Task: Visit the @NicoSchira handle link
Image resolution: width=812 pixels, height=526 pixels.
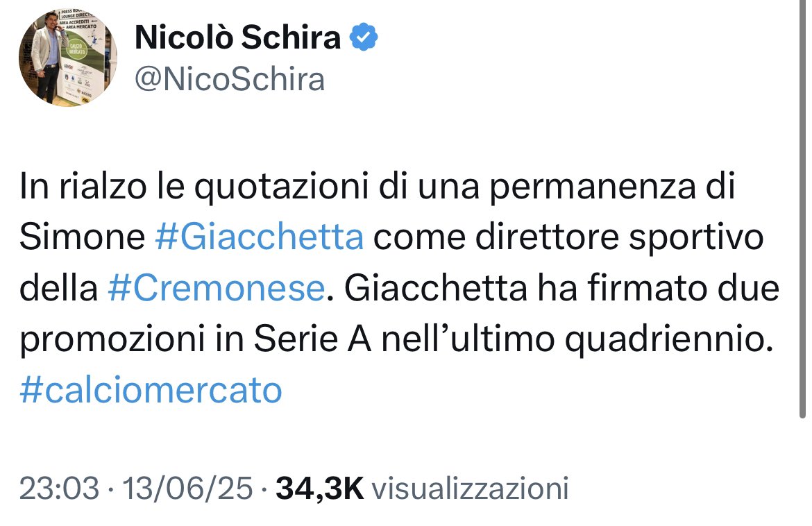Action: click(230, 80)
